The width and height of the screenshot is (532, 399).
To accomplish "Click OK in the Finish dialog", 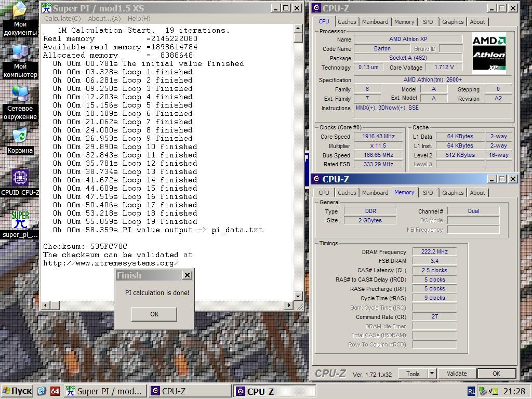I will pos(154,314).
